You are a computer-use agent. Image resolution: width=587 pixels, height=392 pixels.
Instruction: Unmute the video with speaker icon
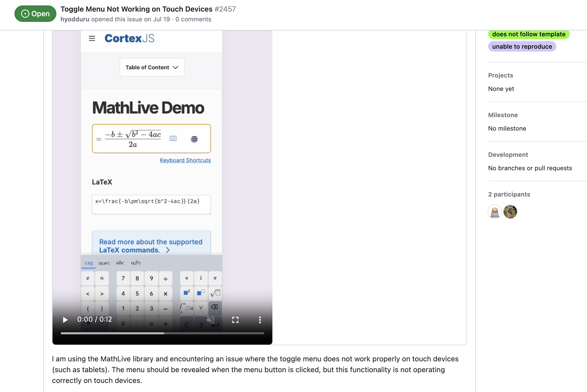coord(211,320)
